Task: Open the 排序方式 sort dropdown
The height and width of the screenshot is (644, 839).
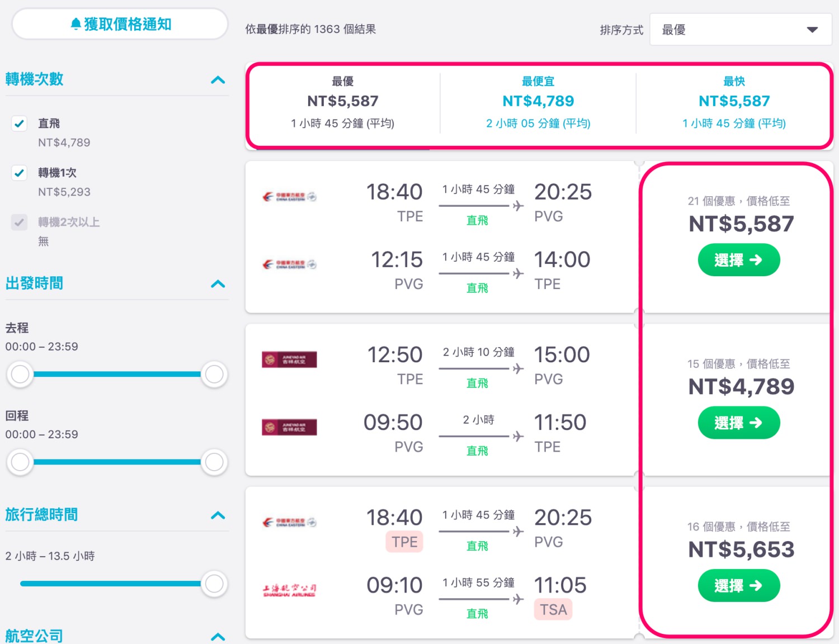Action: click(x=741, y=30)
